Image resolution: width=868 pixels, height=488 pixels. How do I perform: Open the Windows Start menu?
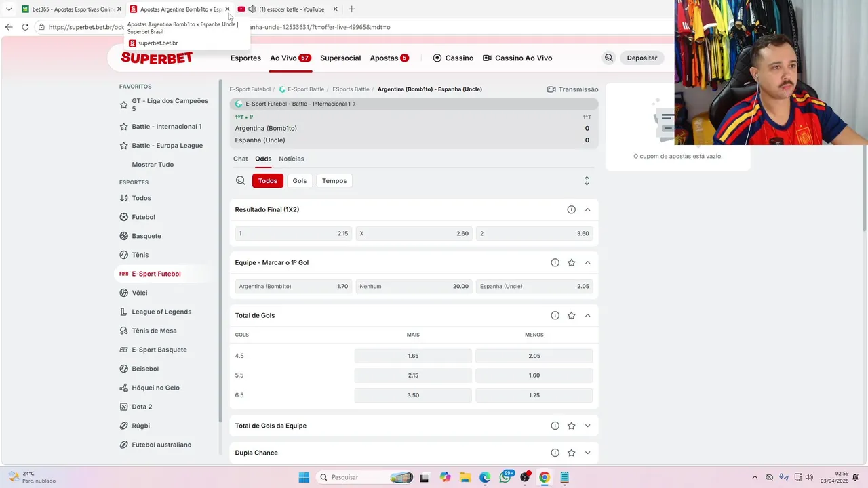(303, 477)
